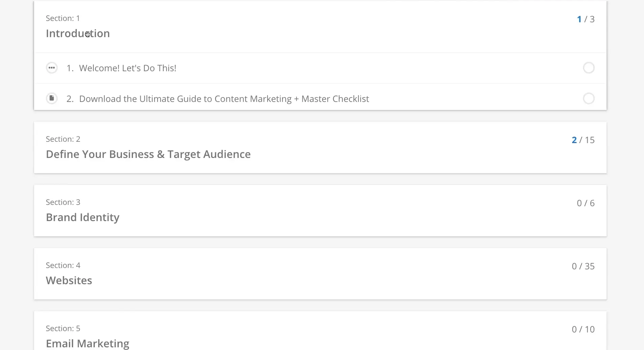Click the 0 / 6 progress counter
This screenshot has width=644, height=350.
click(x=586, y=203)
